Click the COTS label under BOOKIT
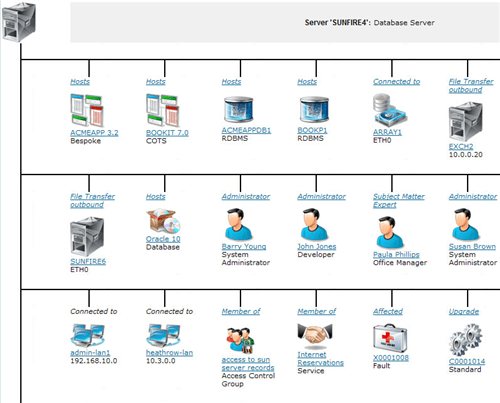 coord(156,141)
